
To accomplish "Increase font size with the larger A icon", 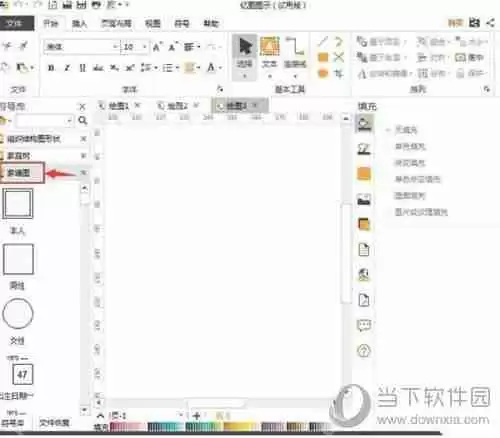I will (157, 47).
